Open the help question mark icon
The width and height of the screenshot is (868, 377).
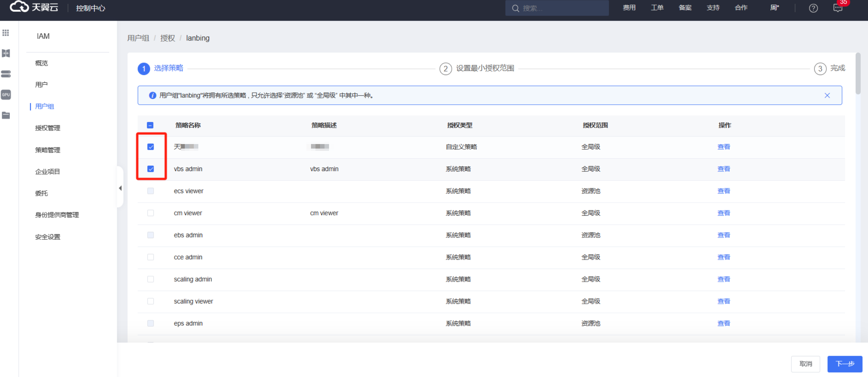[813, 8]
